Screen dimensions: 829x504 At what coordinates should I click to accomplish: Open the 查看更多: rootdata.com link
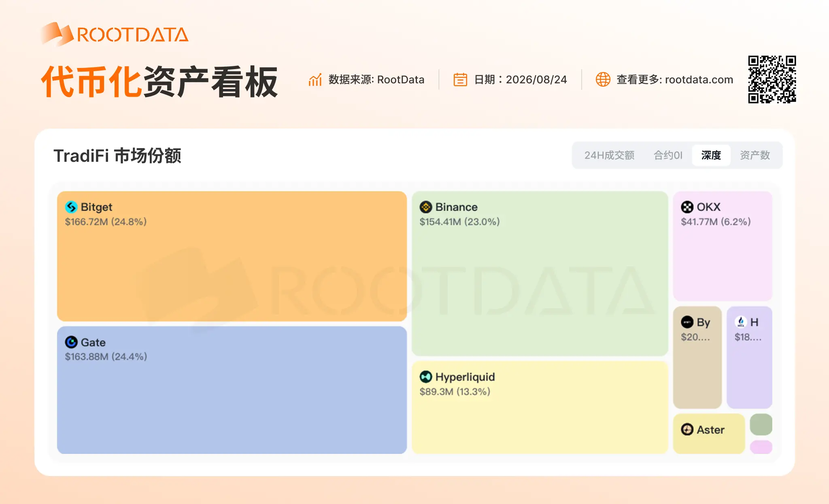pos(675,80)
